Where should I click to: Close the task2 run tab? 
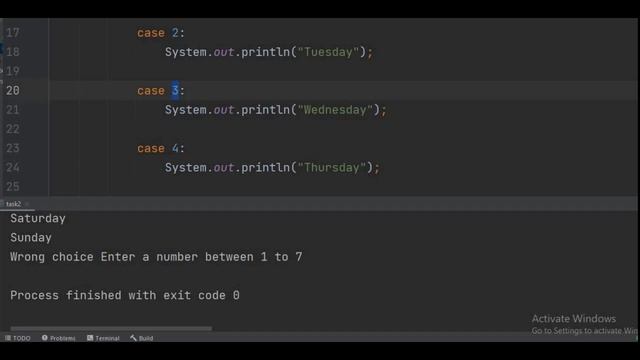(x=27, y=204)
